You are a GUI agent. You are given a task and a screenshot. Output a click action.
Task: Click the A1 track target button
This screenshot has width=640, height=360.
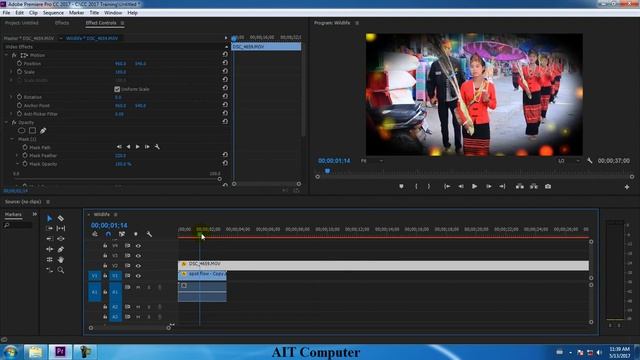tap(115, 292)
